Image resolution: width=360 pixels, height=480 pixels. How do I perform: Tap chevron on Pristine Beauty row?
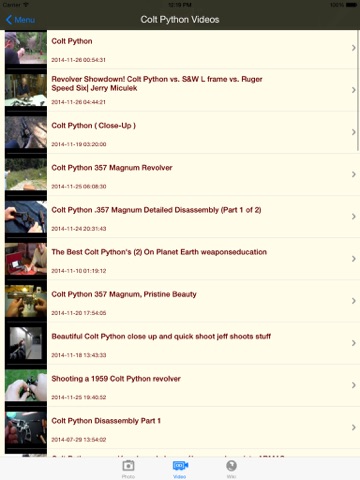(354, 301)
